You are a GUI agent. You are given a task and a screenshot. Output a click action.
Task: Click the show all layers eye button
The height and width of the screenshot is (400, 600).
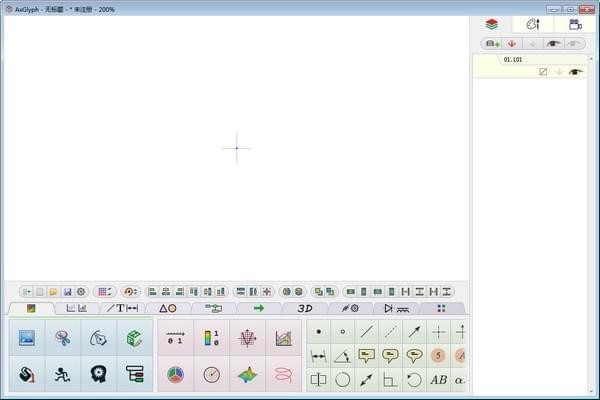552,44
